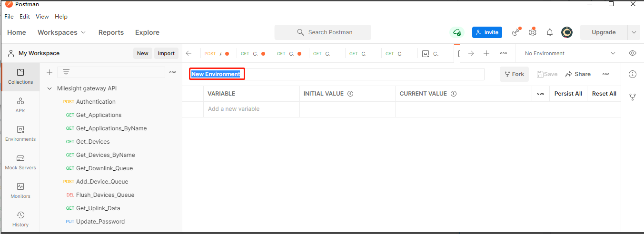Click the Search Postman field
This screenshot has width=644, height=234.
323,32
